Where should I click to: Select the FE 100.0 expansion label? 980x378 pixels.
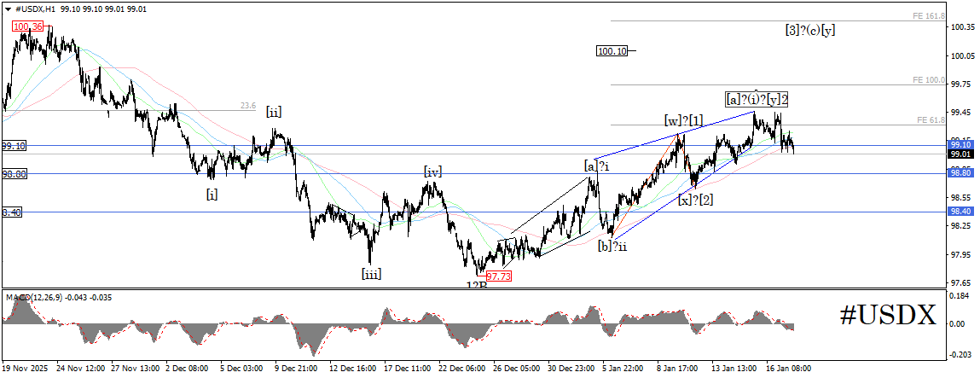click(x=931, y=80)
